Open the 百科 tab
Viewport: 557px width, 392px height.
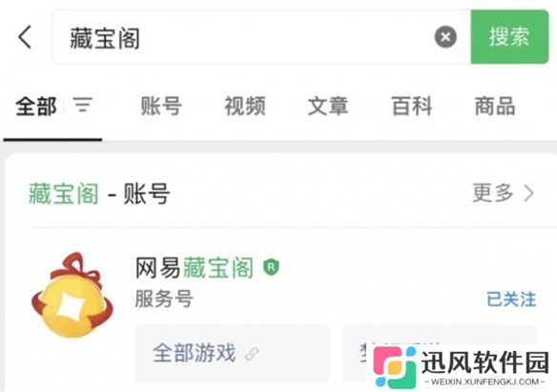412,106
